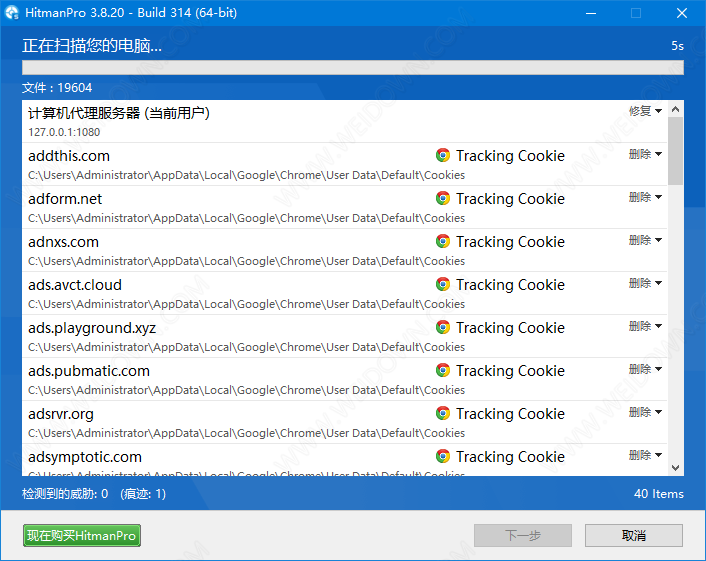Minimize the HitmanPro window
706x561 pixels.
tap(591, 13)
